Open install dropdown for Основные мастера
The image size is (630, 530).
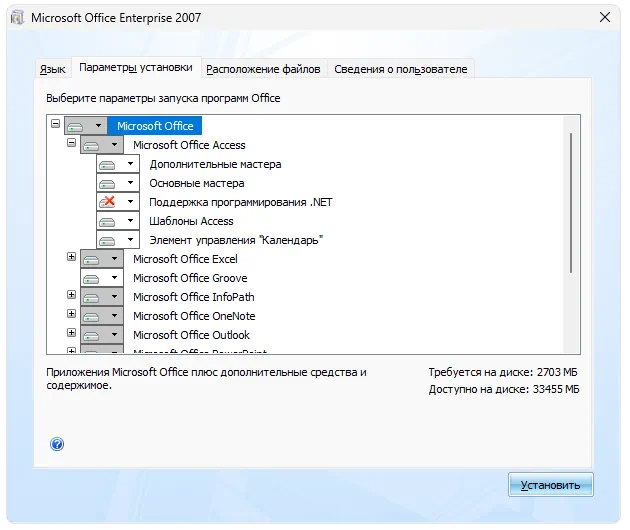tap(118, 183)
